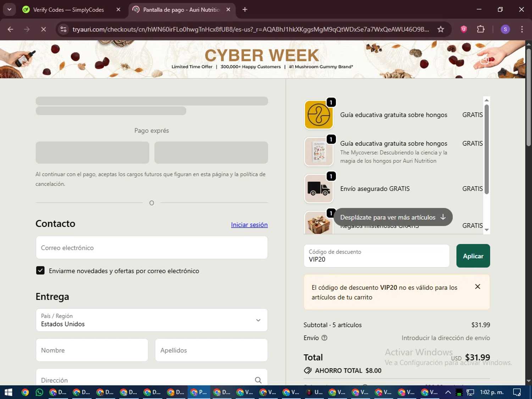Click the total price $31.99
This screenshot has width=532, height=399.
coord(477,358)
